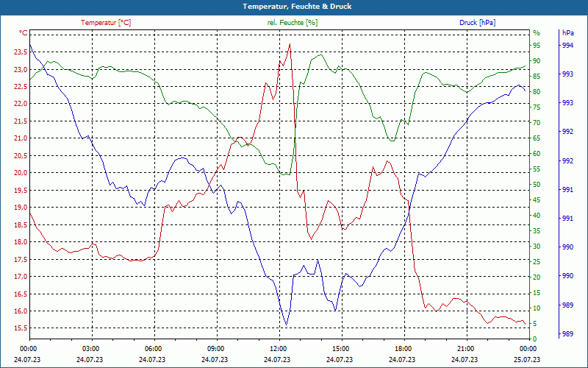Viewport: 588px width, 368px height.
Task: Click the '16,0' temperature axis value
Action: (x=21, y=311)
